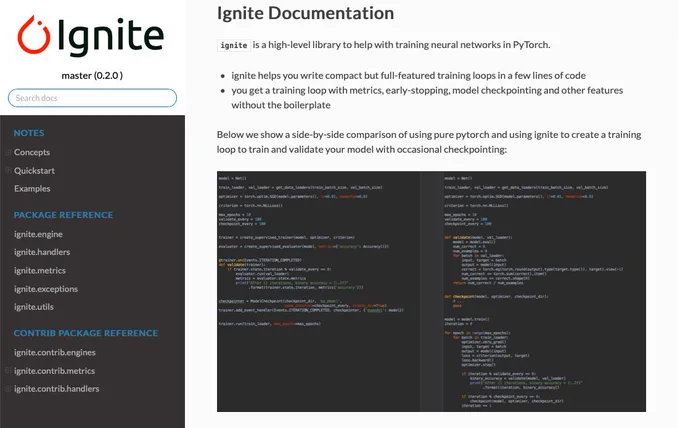Click the NOTES section heading
Viewport: 680px width, 428px height.
click(29, 133)
